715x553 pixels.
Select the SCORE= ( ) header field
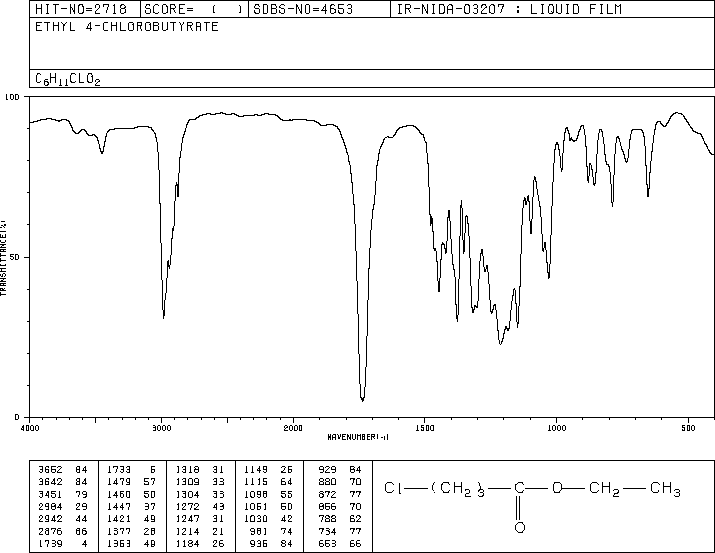[x=194, y=9]
